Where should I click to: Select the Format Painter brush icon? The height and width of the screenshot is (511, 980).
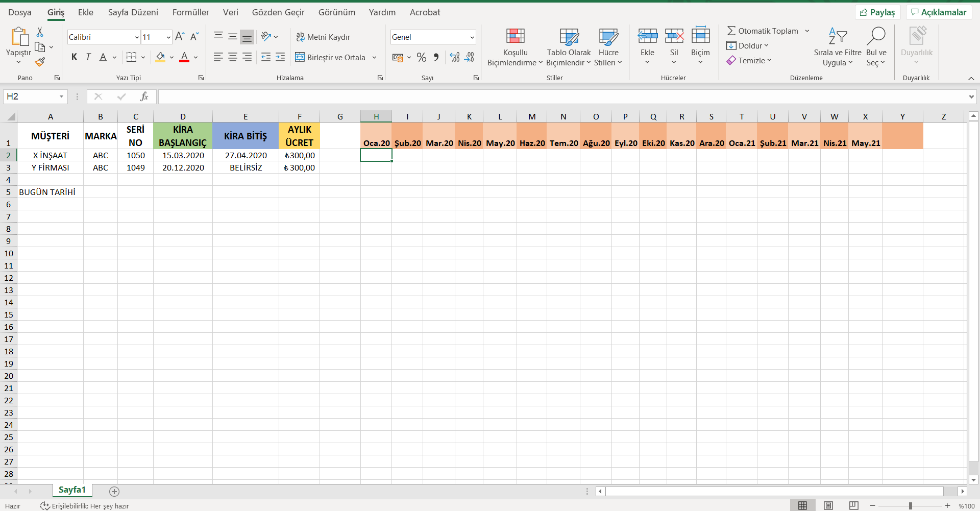coord(40,62)
